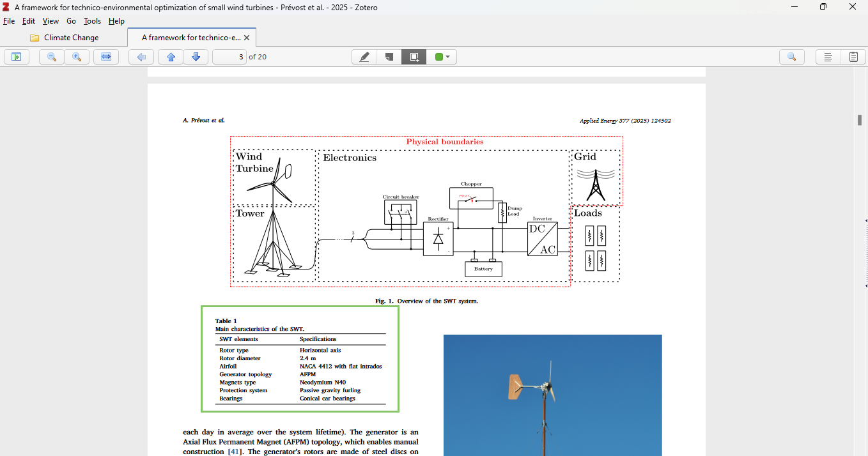
Task: Click 'Generator topology' row label
Action: (x=245, y=374)
